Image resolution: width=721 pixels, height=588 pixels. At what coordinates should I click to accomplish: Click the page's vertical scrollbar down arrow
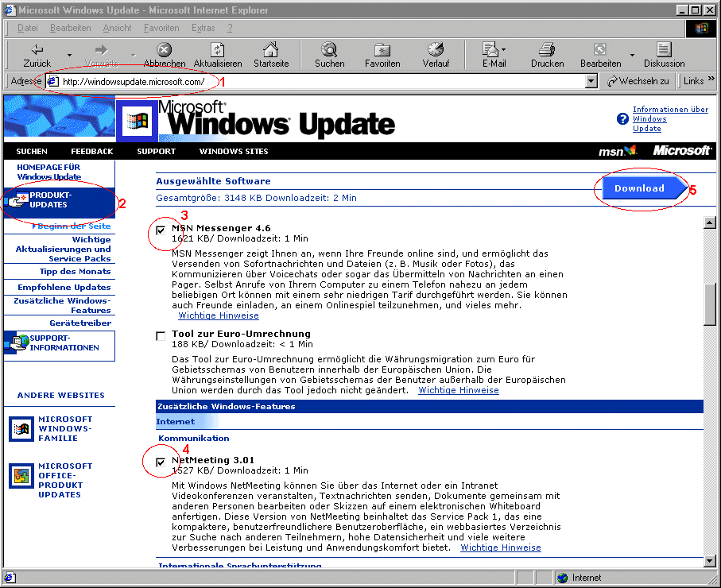pos(710,561)
